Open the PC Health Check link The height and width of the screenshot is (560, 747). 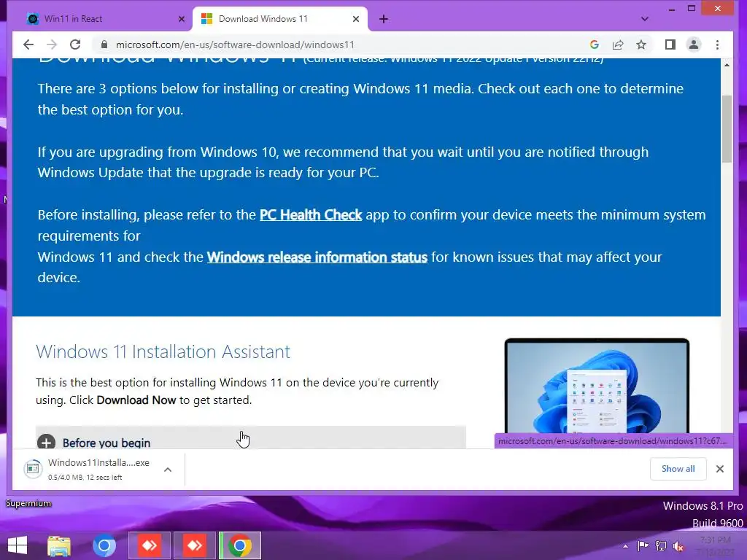(311, 215)
